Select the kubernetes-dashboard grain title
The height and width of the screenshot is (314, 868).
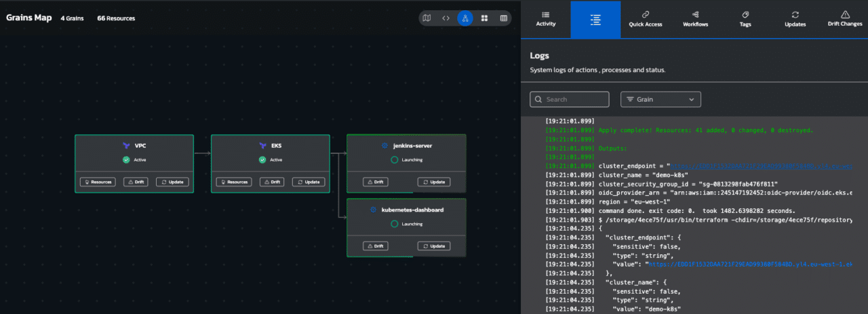pyautogui.click(x=412, y=210)
